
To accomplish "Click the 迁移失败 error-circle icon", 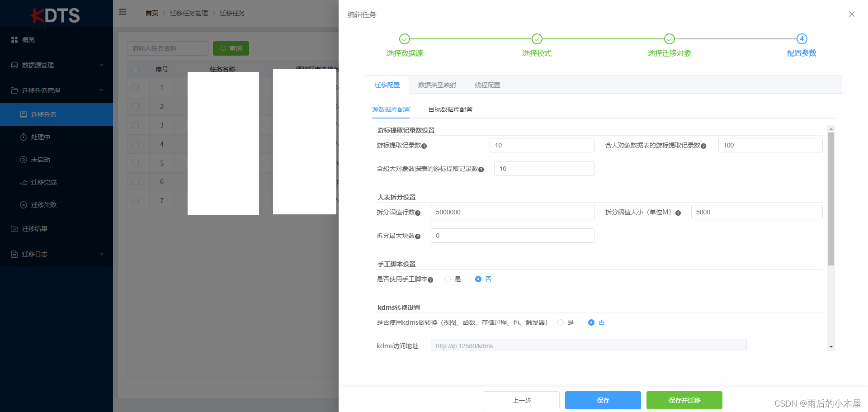I will tap(24, 205).
